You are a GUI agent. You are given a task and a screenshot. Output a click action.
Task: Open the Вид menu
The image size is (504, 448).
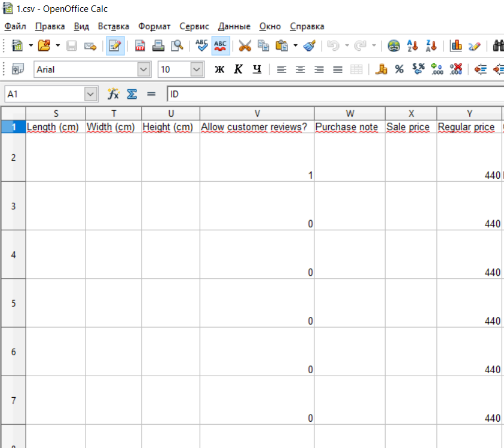tap(81, 26)
